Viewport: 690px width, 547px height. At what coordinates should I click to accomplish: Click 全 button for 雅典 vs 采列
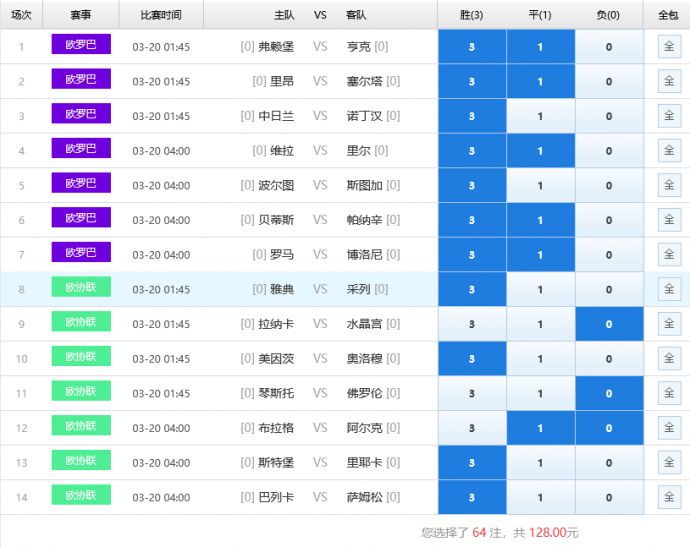pyautogui.click(x=668, y=289)
